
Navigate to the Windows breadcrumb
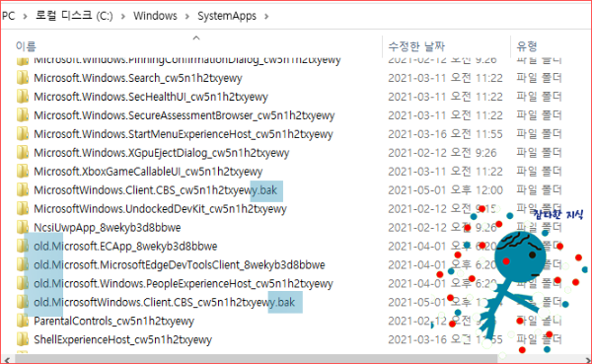[155, 16]
